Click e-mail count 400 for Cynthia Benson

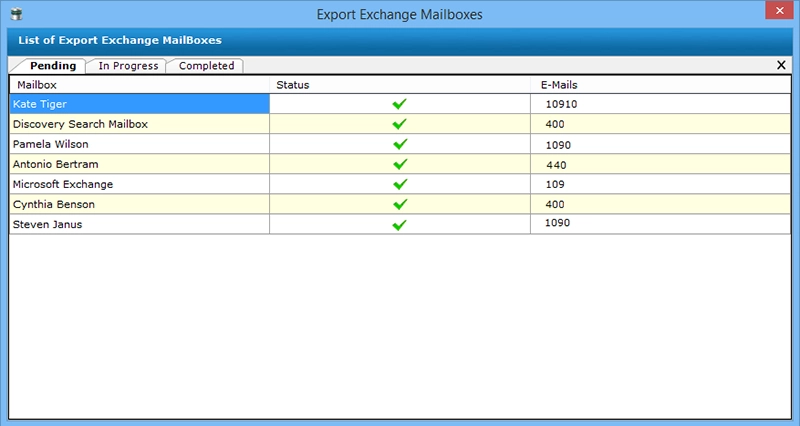tap(555, 204)
